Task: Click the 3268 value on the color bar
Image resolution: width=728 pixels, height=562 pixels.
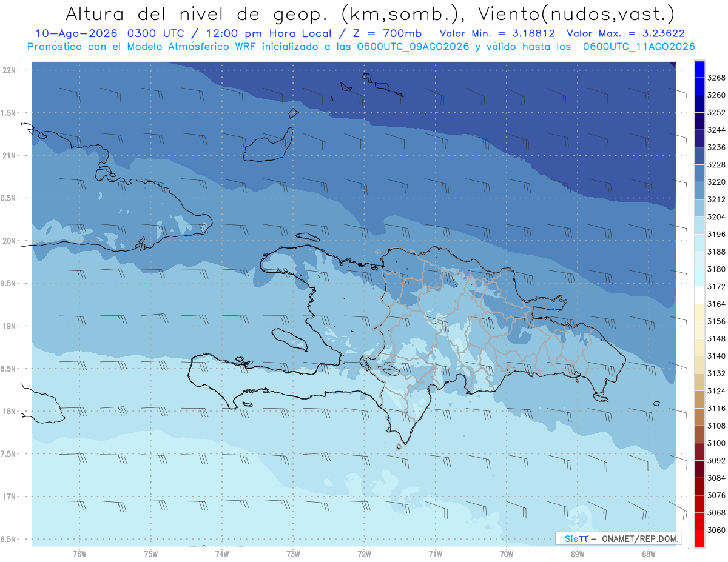Action: pos(716,78)
